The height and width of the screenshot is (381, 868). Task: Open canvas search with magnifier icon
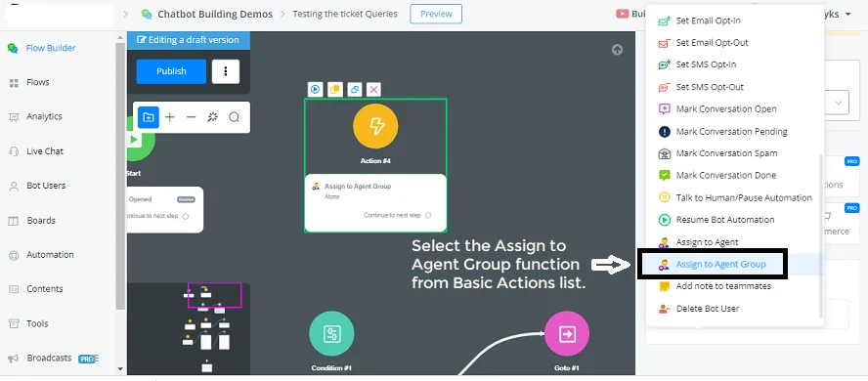point(235,117)
